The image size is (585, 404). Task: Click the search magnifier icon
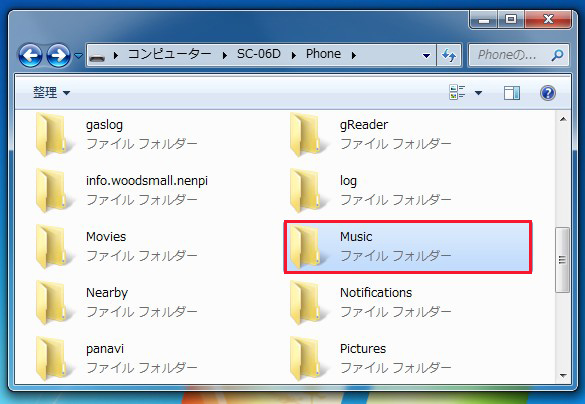(x=557, y=56)
